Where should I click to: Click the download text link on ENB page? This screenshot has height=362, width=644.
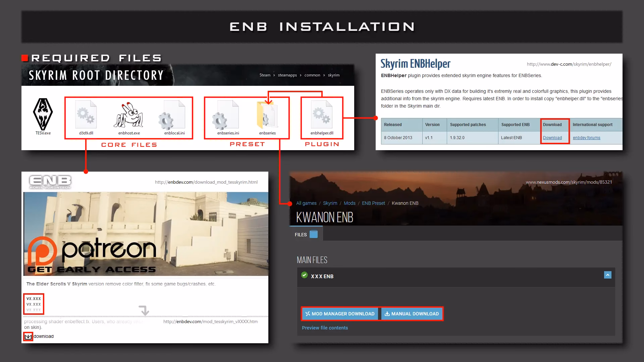44,336
